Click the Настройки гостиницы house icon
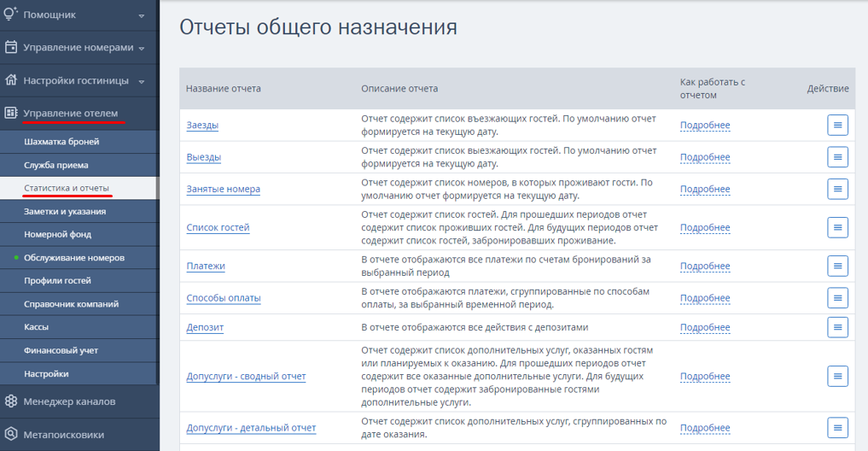 10,79
